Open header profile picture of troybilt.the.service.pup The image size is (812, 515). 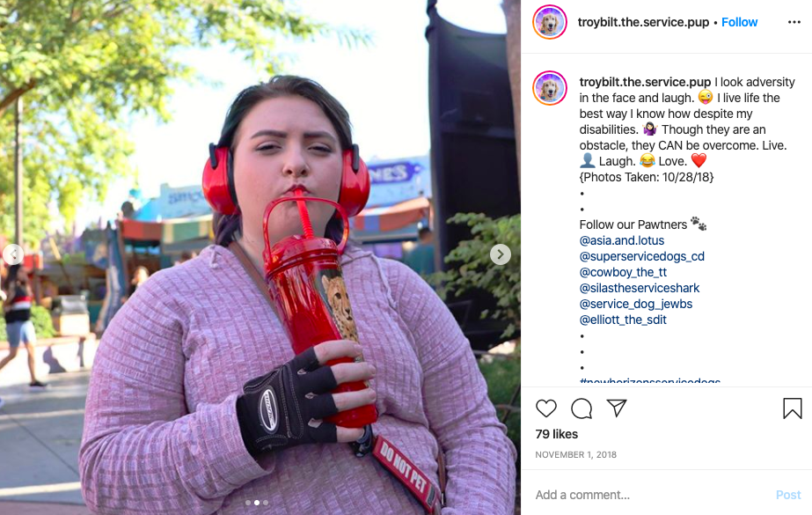[550, 22]
